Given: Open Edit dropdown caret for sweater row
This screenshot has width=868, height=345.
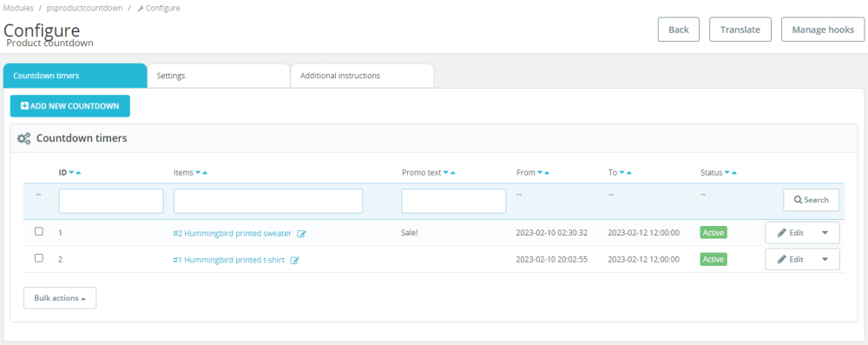Looking at the screenshot, I should pos(825,233).
